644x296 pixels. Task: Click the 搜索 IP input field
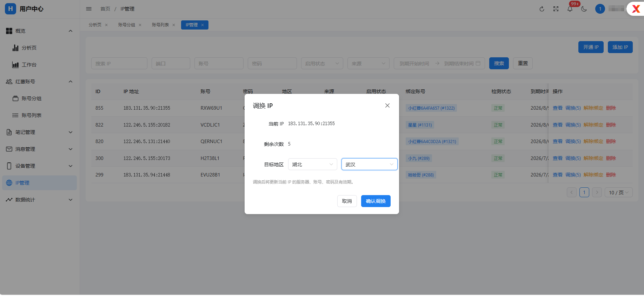(119, 63)
